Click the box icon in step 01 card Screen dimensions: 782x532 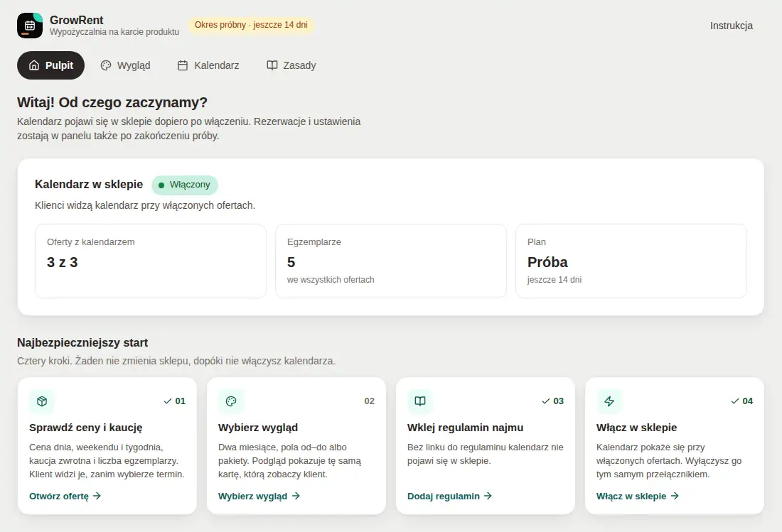(42, 401)
